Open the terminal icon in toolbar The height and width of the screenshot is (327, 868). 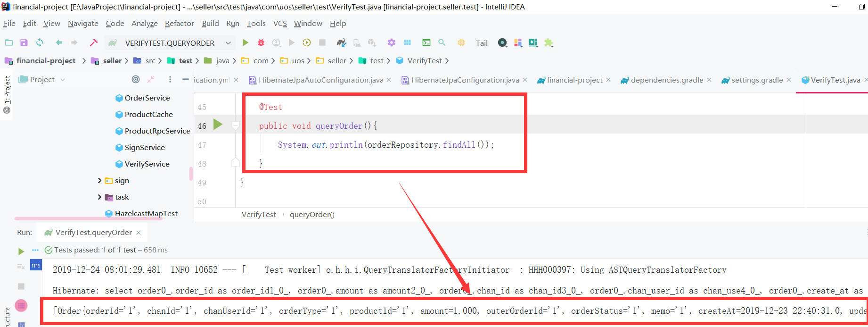coord(426,42)
